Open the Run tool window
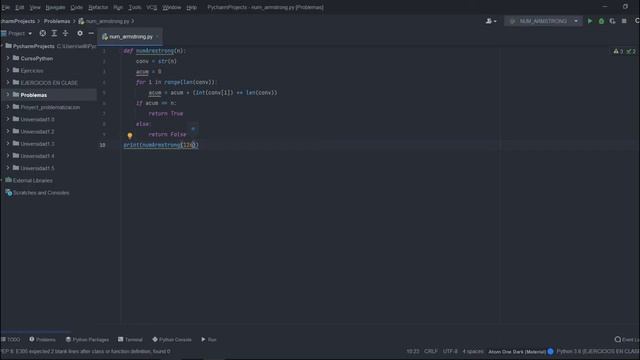 [209, 339]
